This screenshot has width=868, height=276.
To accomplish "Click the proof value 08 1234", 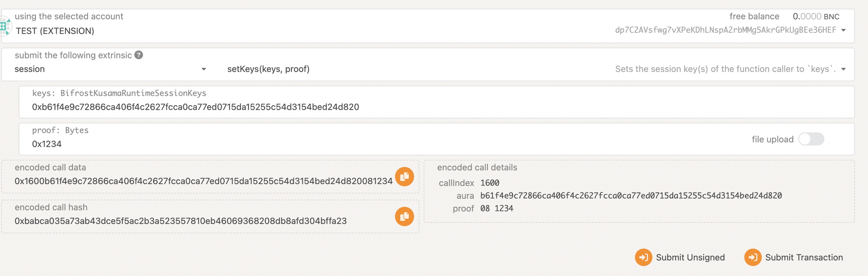I will point(497,209).
